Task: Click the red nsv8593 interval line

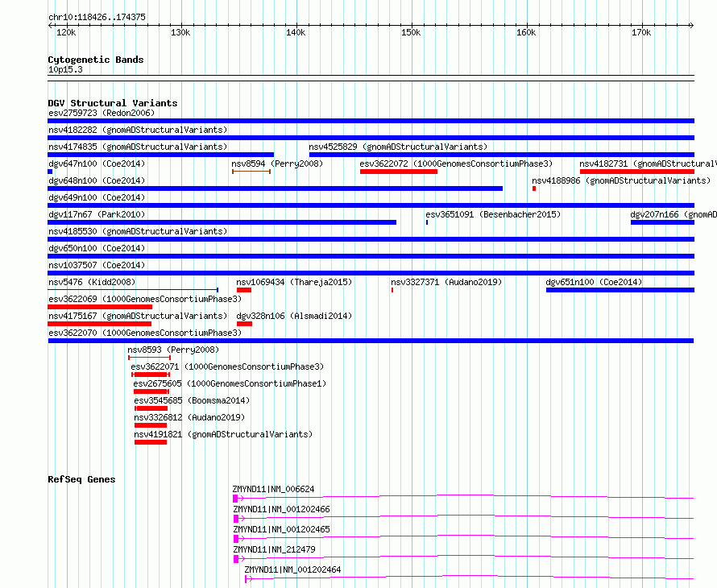Action: click(x=150, y=358)
